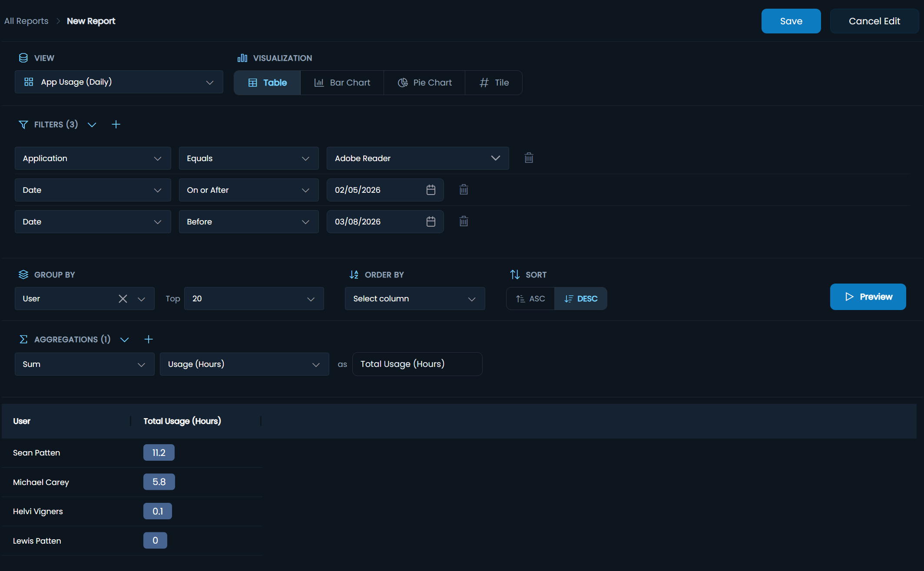924x571 pixels.
Task: Switch visualization to Bar Chart
Action: [342, 83]
